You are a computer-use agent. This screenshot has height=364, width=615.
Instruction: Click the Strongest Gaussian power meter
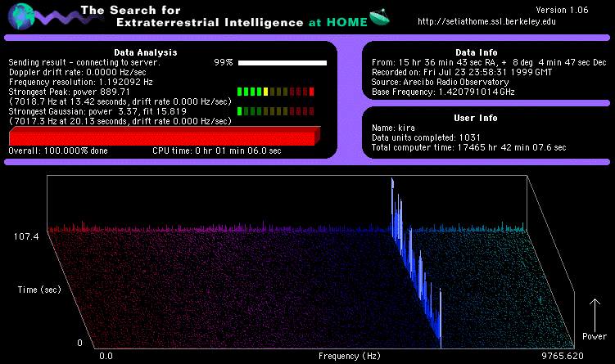[276, 111]
